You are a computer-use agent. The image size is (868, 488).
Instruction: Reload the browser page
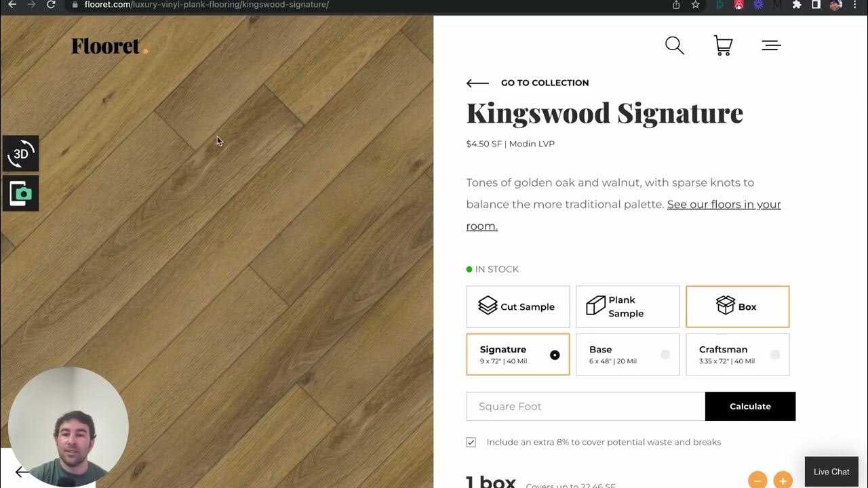(x=51, y=5)
